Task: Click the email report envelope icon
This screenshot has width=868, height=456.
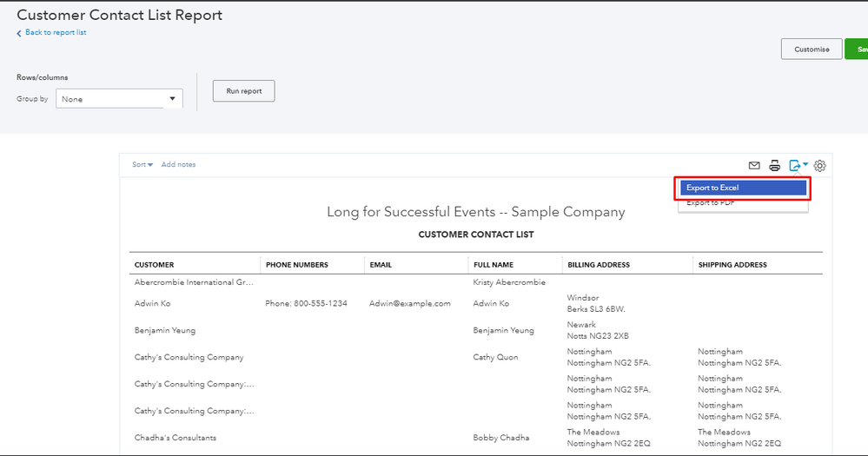Action: pos(754,166)
